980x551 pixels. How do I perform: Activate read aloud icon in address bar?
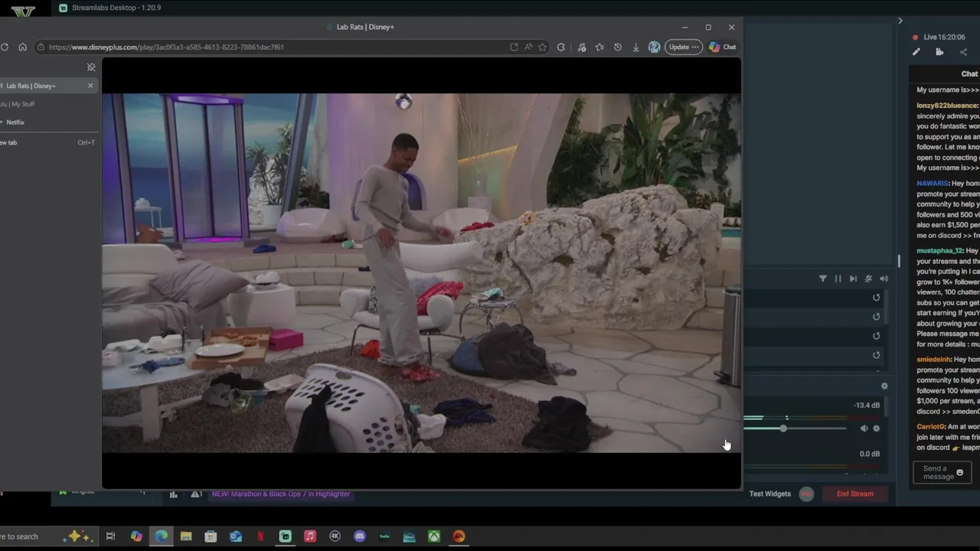[x=528, y=47]
